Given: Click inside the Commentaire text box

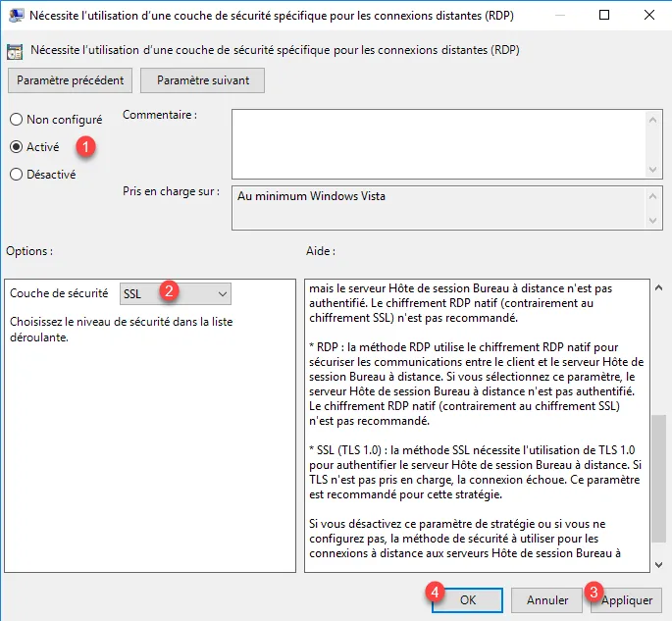Looking at the screenshot, I should pos(438,142).
